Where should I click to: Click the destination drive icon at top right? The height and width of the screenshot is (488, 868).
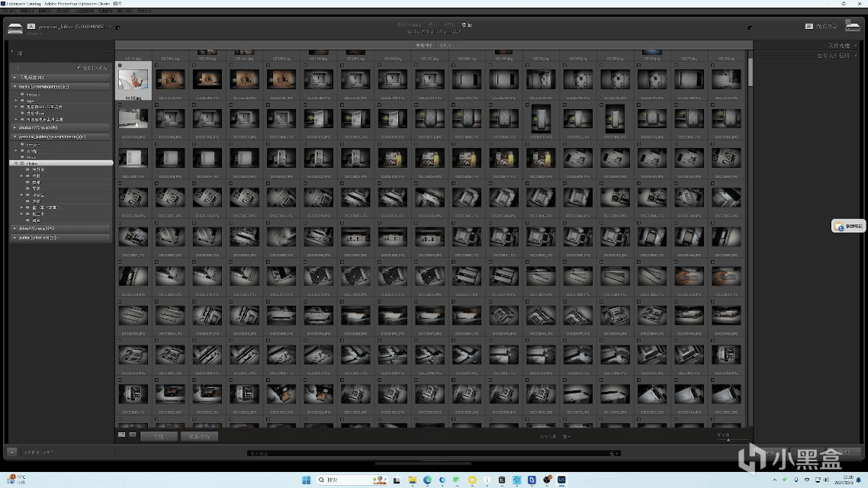point(853,25)
